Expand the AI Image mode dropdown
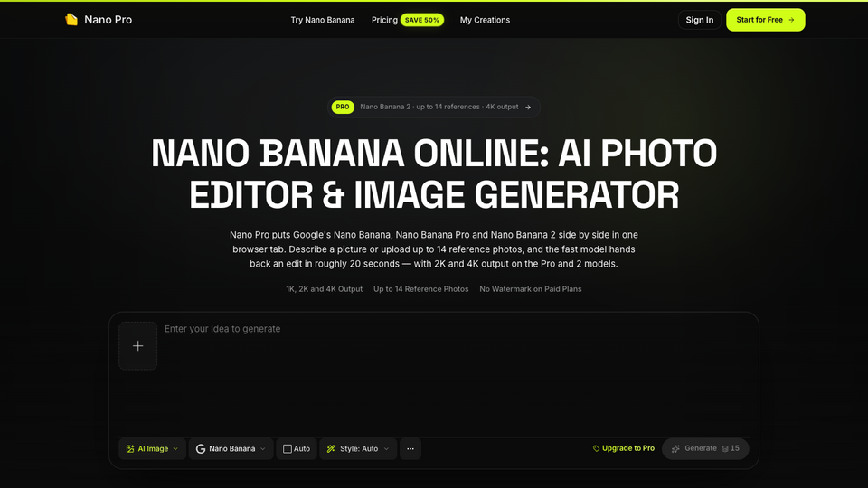Screen dimensions: 868x488 (152, 449)
